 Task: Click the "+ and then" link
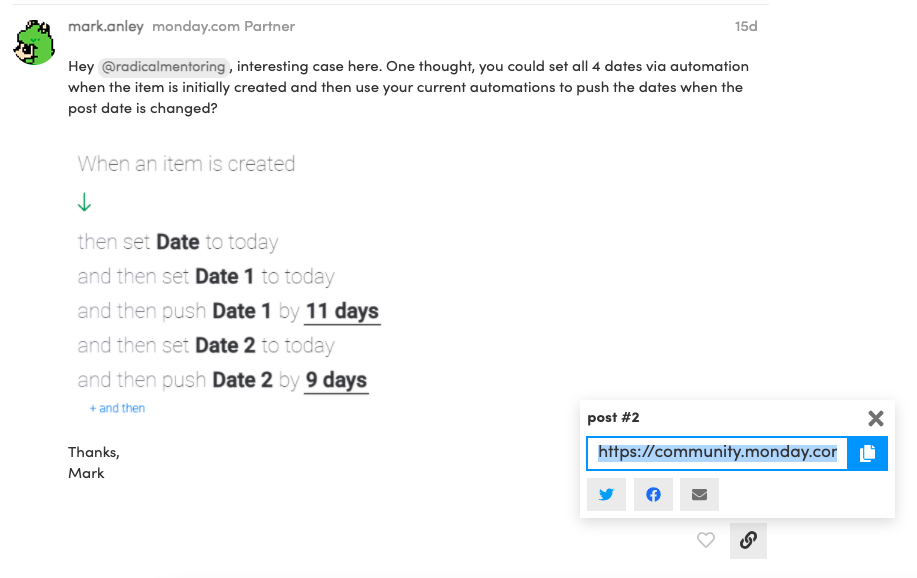(x=117, y=408)
